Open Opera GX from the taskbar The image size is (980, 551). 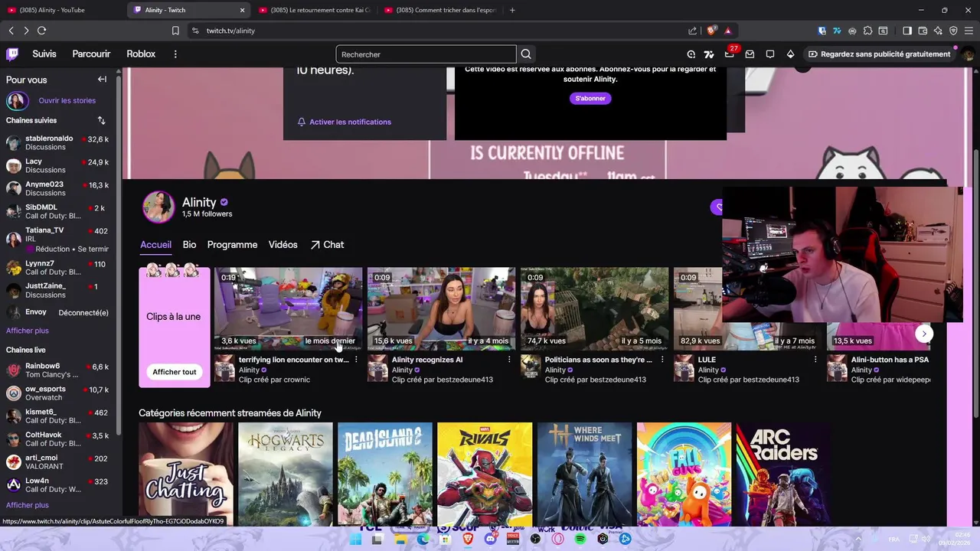pyautogui.click(x=557, y=539)
